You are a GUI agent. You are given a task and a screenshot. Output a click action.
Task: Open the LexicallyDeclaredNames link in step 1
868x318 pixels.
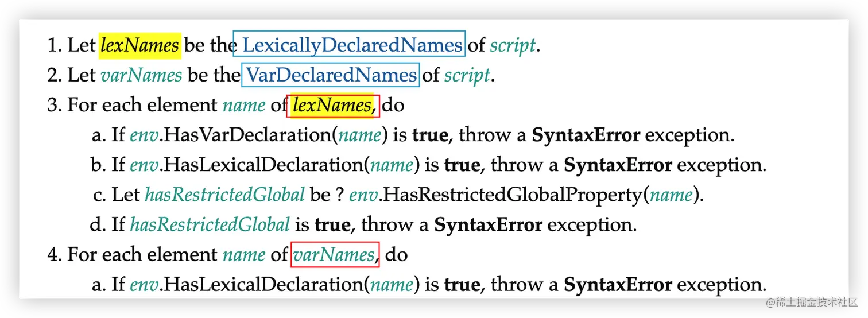pyautogui.click(x=352, y=45)
